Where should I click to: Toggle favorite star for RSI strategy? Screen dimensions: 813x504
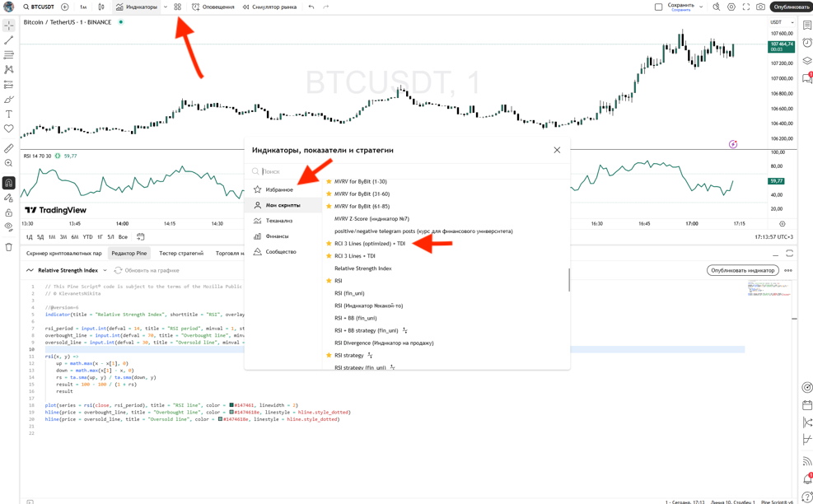point(329,355)
